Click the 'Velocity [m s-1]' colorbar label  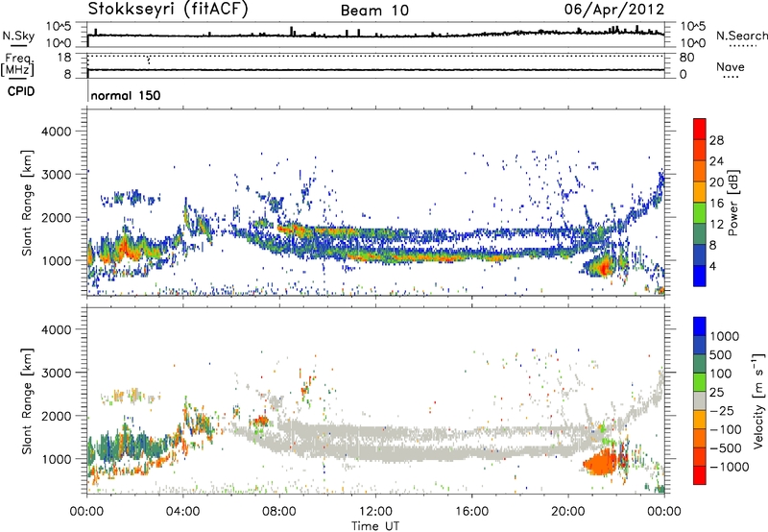click(758, 400)
